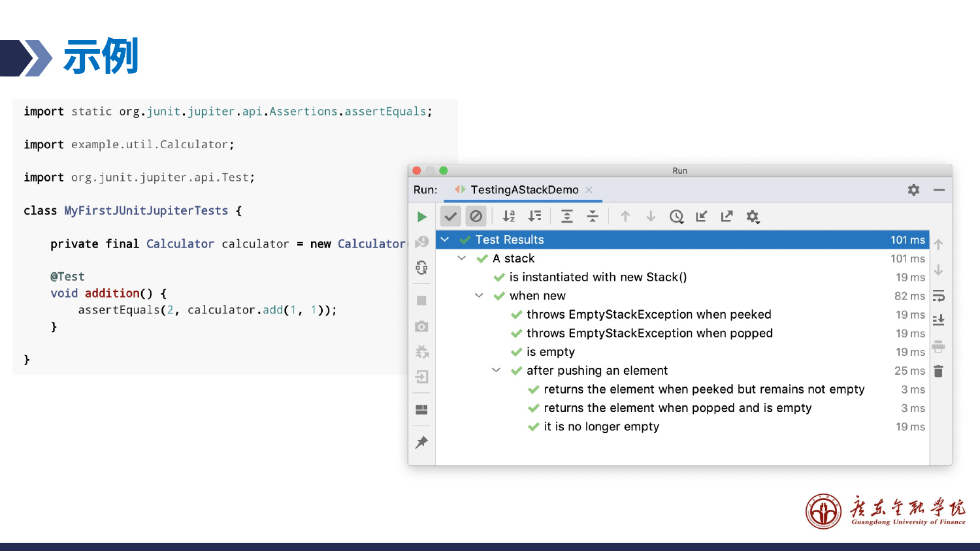Rerun tests with the green play icon

422,217
